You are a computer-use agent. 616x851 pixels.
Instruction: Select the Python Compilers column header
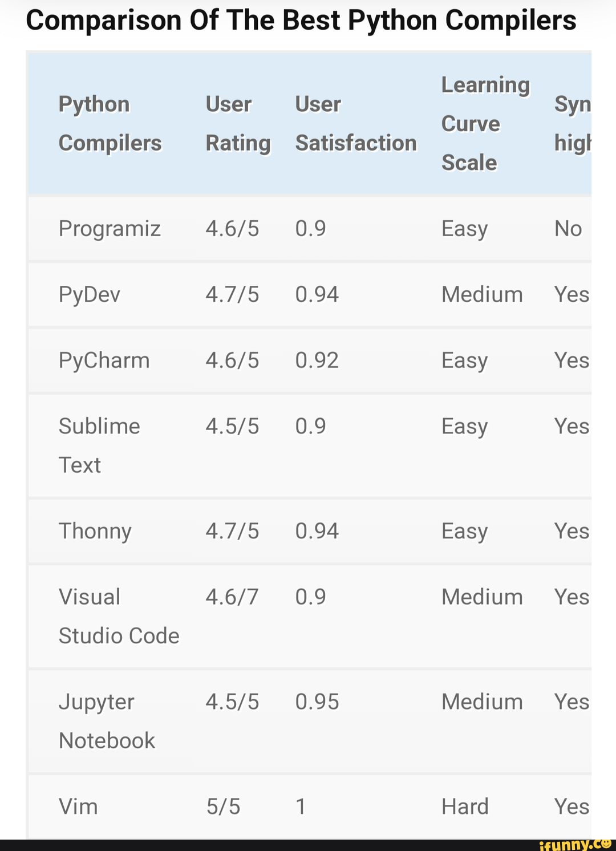coord(110,123)
